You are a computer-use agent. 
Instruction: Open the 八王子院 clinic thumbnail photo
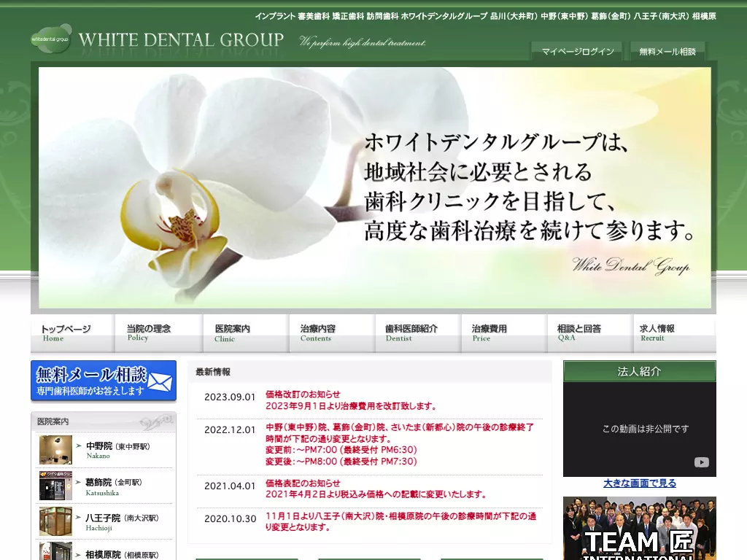tap(55, 521)
